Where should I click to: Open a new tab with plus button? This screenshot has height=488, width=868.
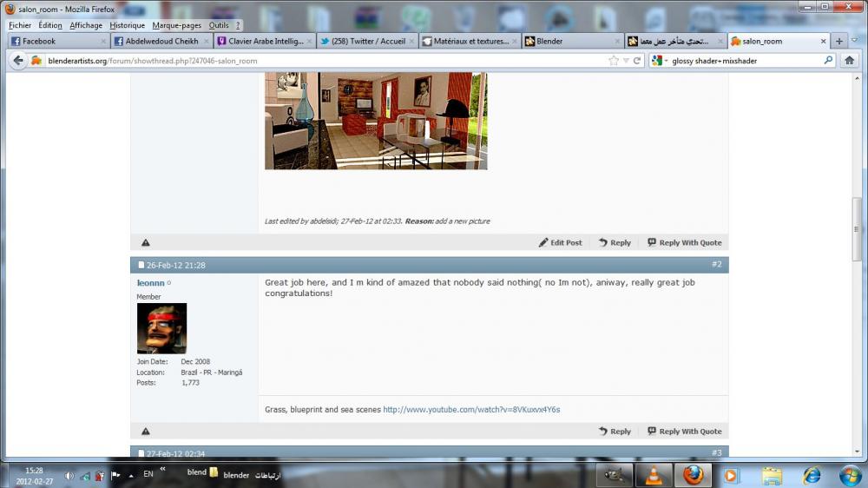839,41
